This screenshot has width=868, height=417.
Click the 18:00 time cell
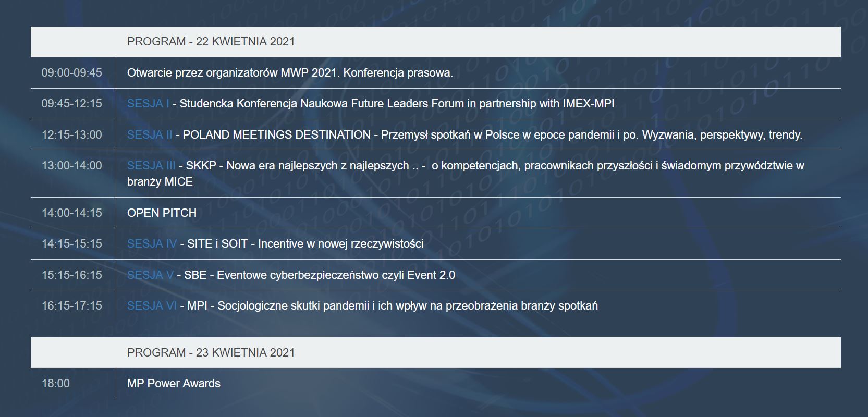[x=56, y=384]
